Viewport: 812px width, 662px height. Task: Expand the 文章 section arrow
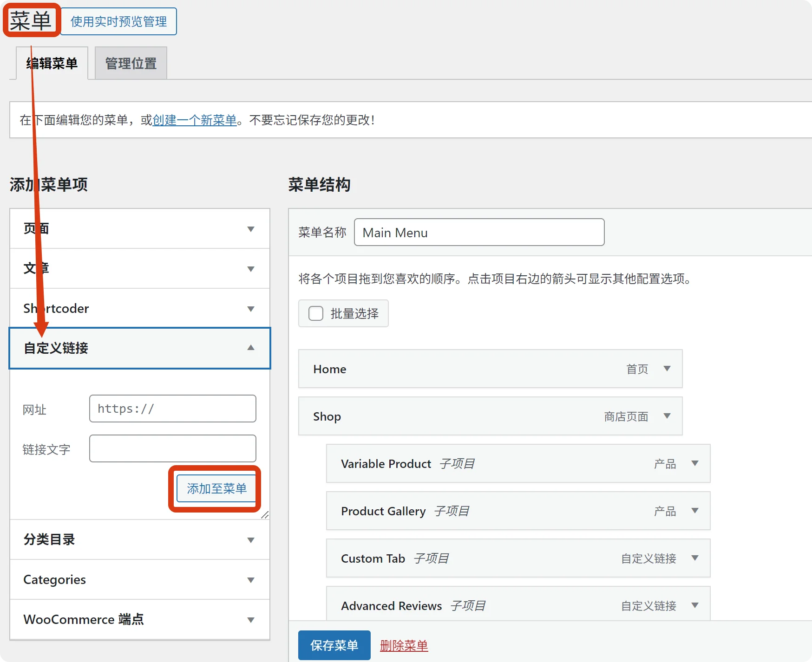pos(251,269)
